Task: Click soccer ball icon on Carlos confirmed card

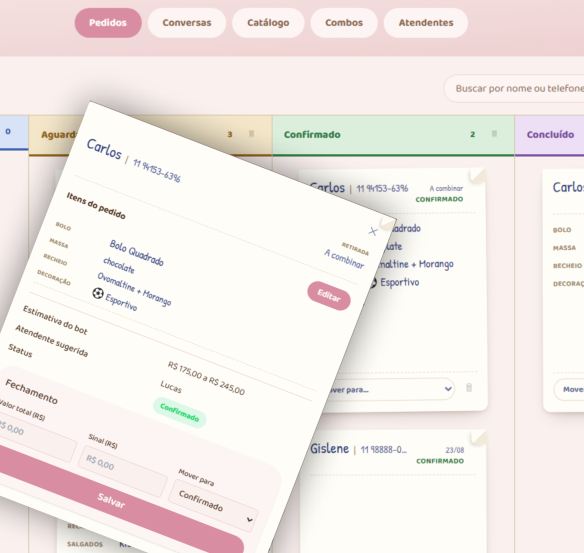Action: tap(373, 283)
